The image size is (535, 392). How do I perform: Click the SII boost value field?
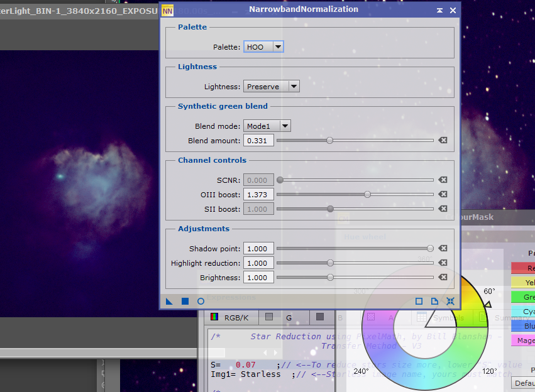258,209
